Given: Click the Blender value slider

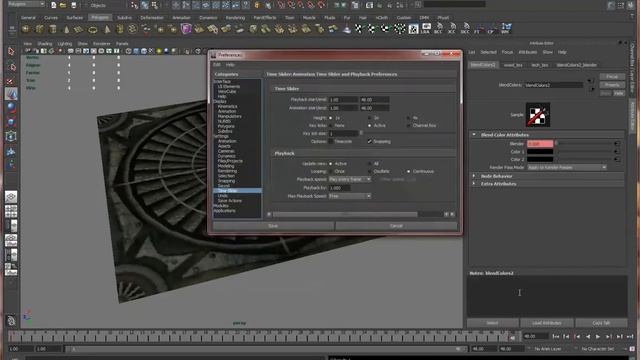Looking at the screenshot, I should (x=584, y=144).
